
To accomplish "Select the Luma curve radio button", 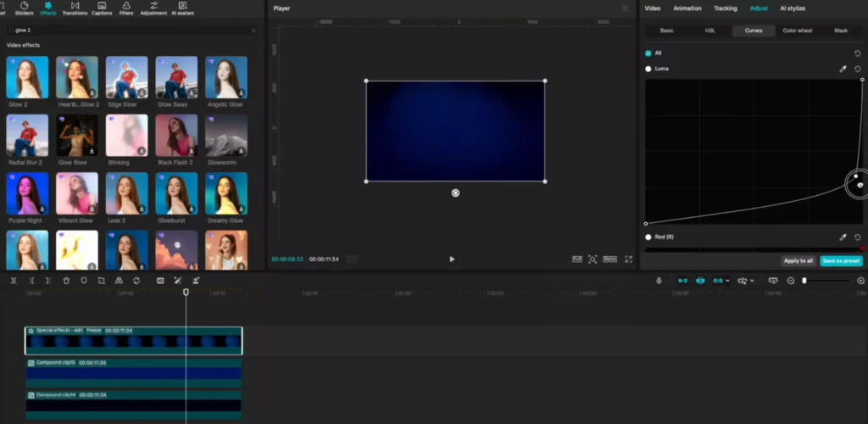I will (648, 69).
